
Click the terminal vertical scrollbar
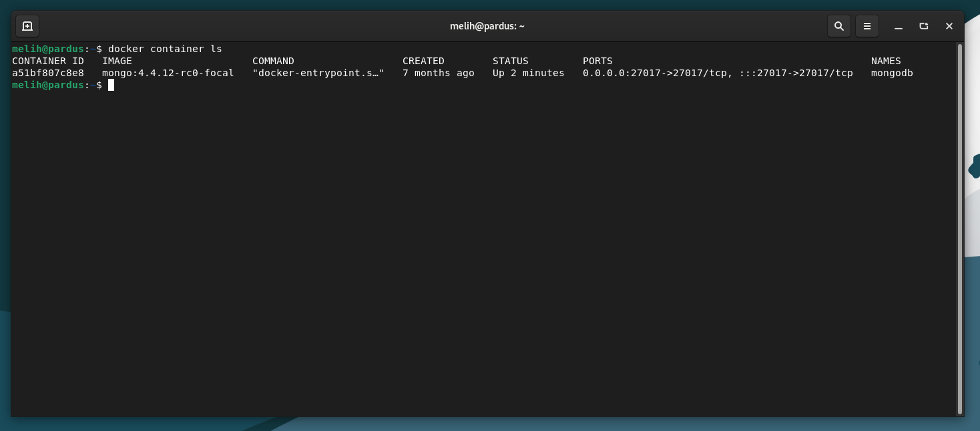click(x=960, y=229)
